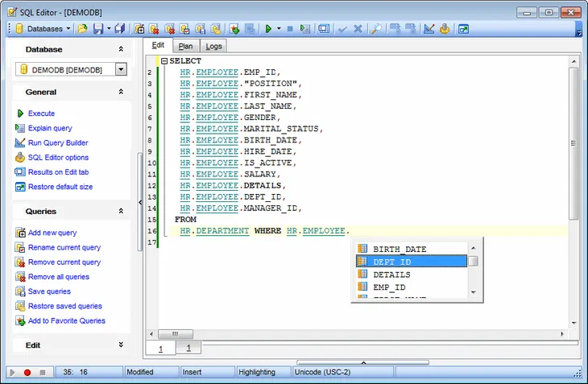Image resolution: width=588 pixels, height=384 pixels.
Task: Click the macro Stop button in status bar
Action: point(43,372)
